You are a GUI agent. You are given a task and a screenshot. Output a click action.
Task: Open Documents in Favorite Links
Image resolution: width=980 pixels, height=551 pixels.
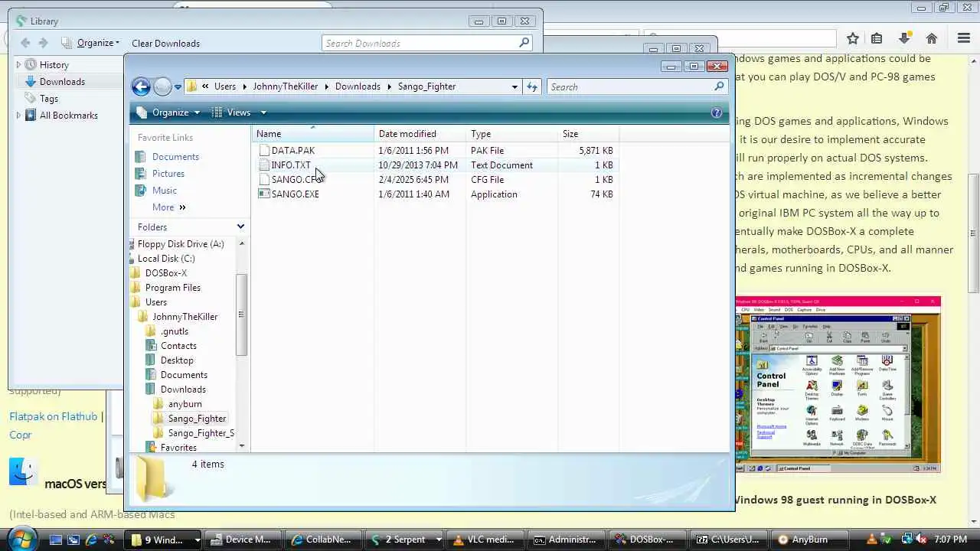(175, 157)
